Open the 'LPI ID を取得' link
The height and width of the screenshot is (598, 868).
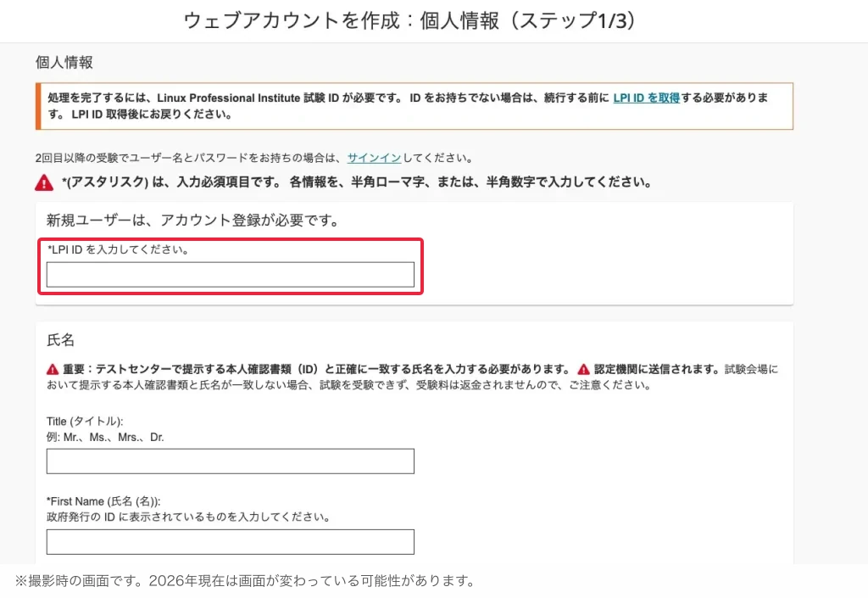click(x=646, y=98)
